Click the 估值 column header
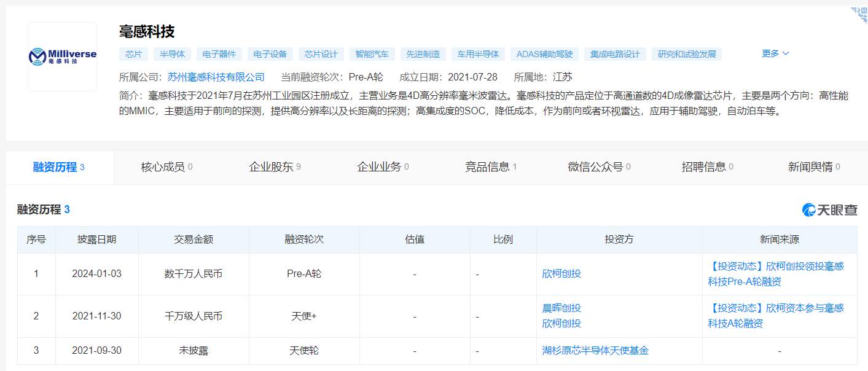This screenshot has width=868, height=371. pyautogui.click(x=415, y=240)
